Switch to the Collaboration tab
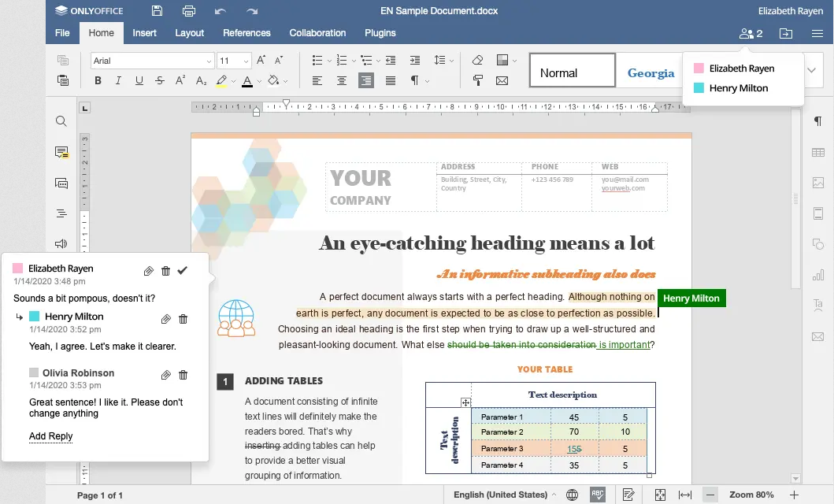 coord(317,33)
